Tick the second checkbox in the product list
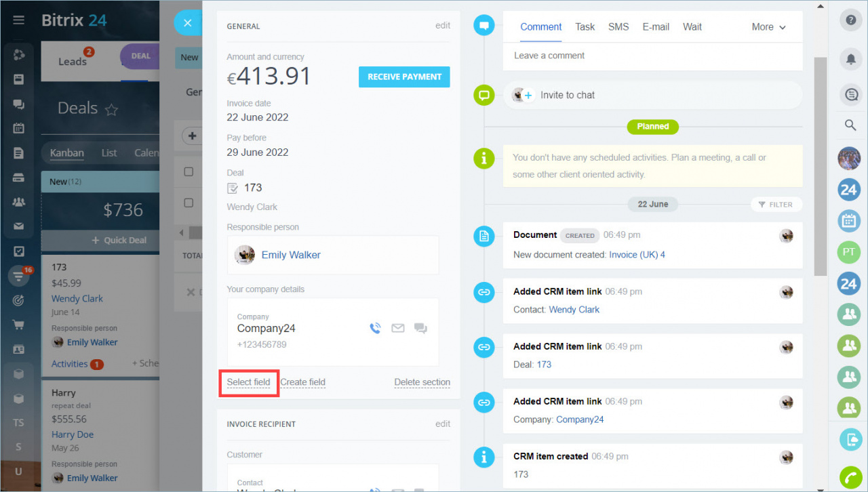Viewport: 868px width, 492px height. click(189, 203)
